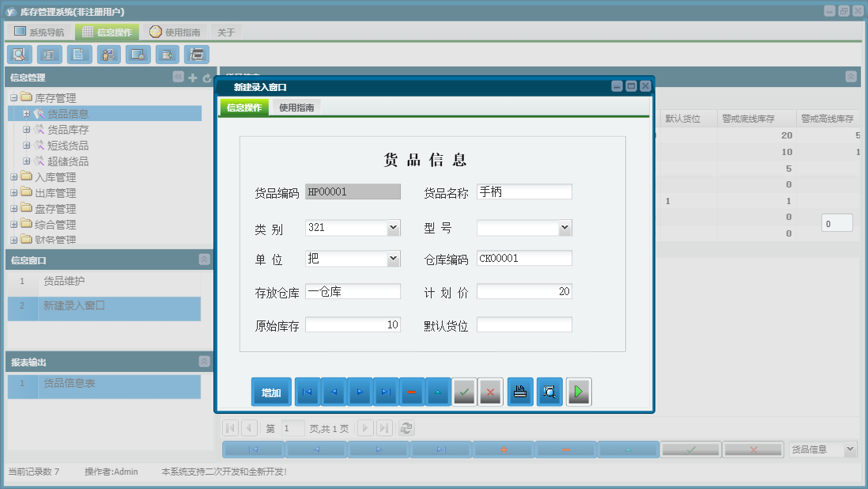Open the 类别 dropdown showing 321

[393, 228]
